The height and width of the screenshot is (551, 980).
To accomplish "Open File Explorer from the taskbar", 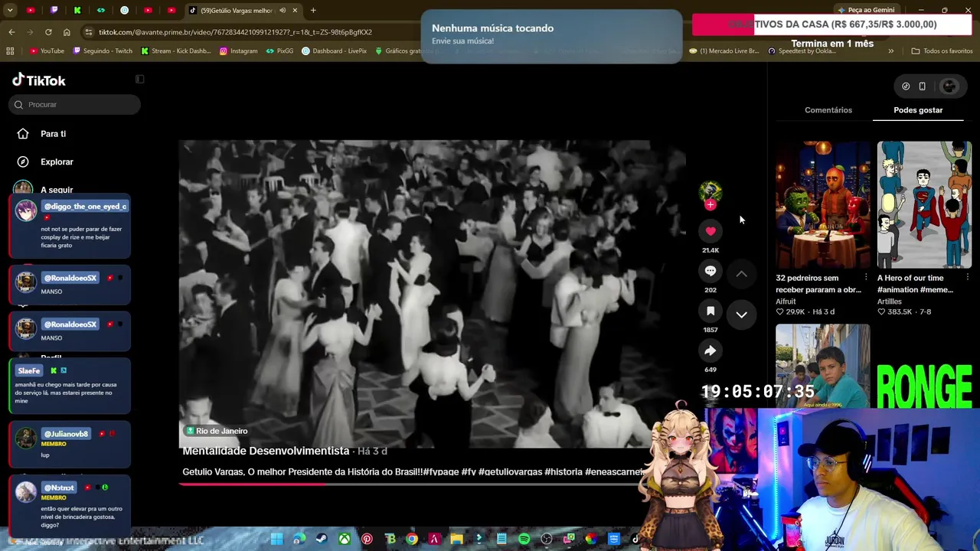I will point(456,539).
